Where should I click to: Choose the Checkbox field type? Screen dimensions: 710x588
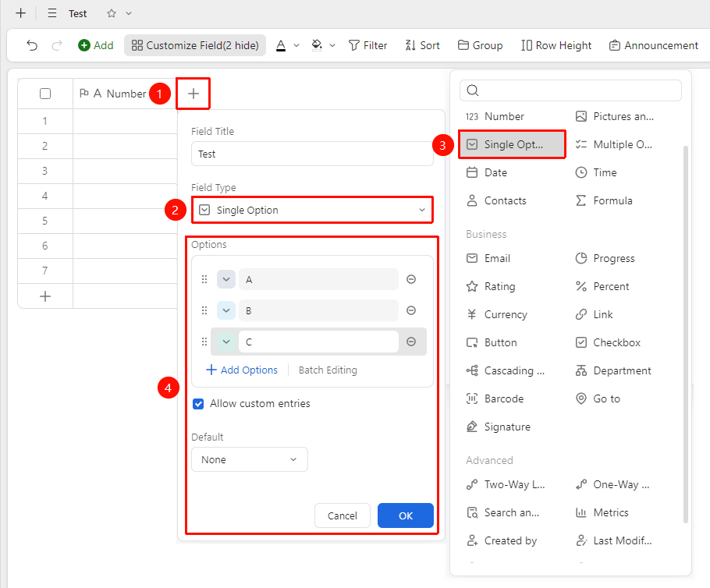click(x=608, y=342)
